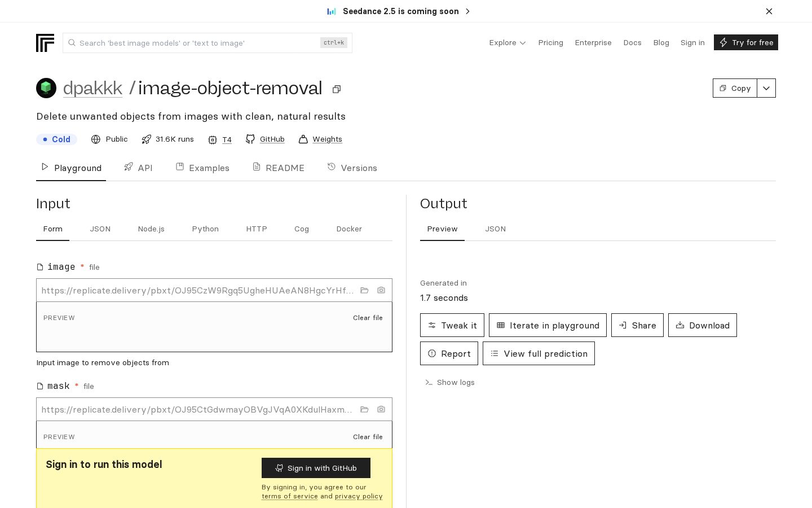Click the Share button
Image resolution: width=812 pixels, height=508 pixels.
pyautogui.click(x=637, y=325)
